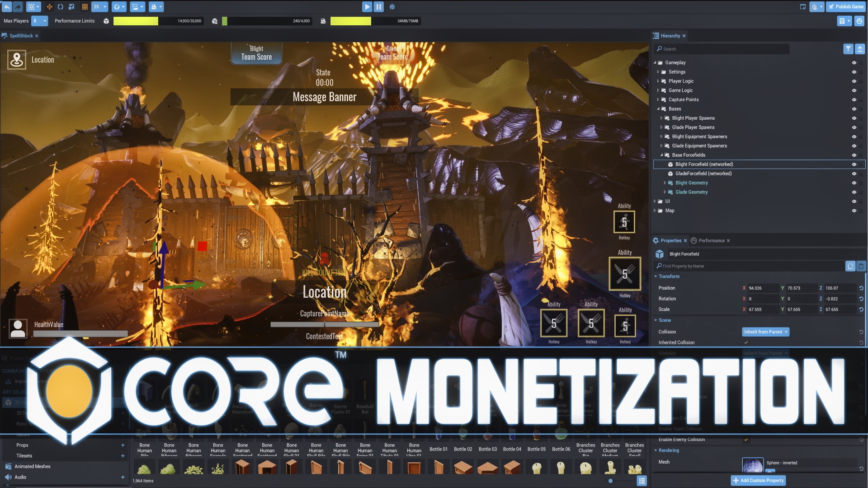Click the Hierarchy filter icon
The height and width of the screenshot is (488, 868).
[848, 49]
